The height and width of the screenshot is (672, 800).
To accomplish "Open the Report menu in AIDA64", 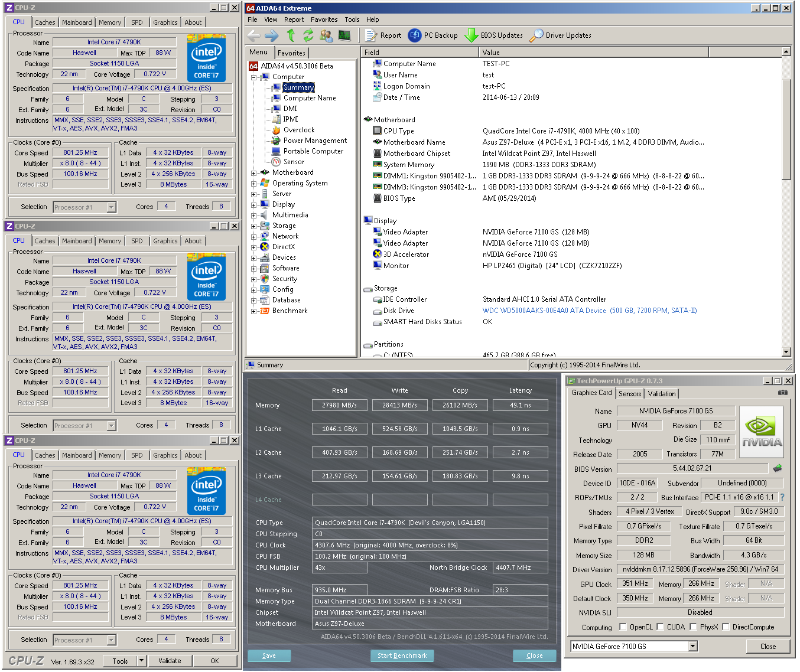I will click(294, 19).
